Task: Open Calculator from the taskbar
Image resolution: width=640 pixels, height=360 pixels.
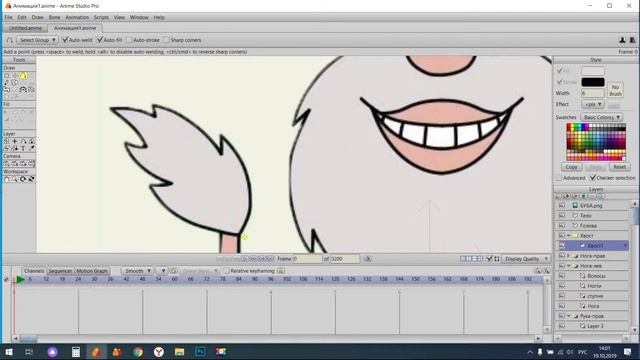Action: [76, 352]
